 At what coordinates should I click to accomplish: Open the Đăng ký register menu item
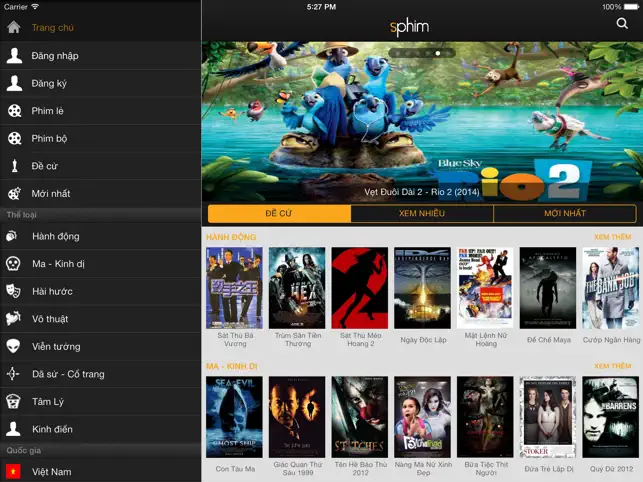point(100,83)
